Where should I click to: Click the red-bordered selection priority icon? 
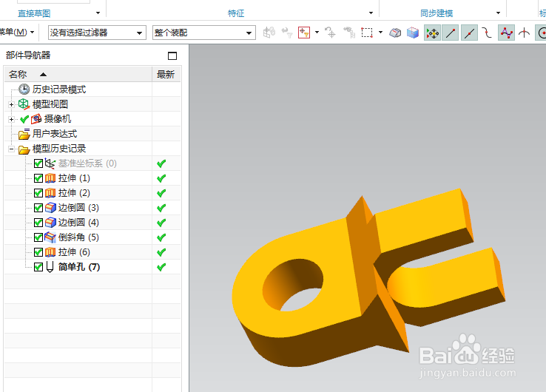tap(304, 33)
